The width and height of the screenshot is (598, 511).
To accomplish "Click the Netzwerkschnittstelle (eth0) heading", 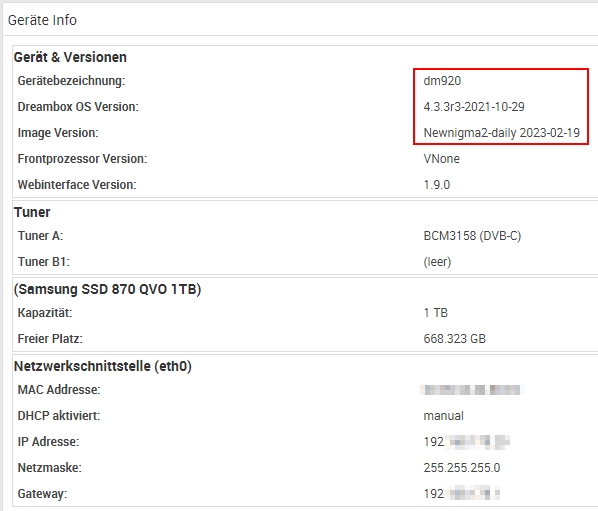I will [x=103, y=366].
